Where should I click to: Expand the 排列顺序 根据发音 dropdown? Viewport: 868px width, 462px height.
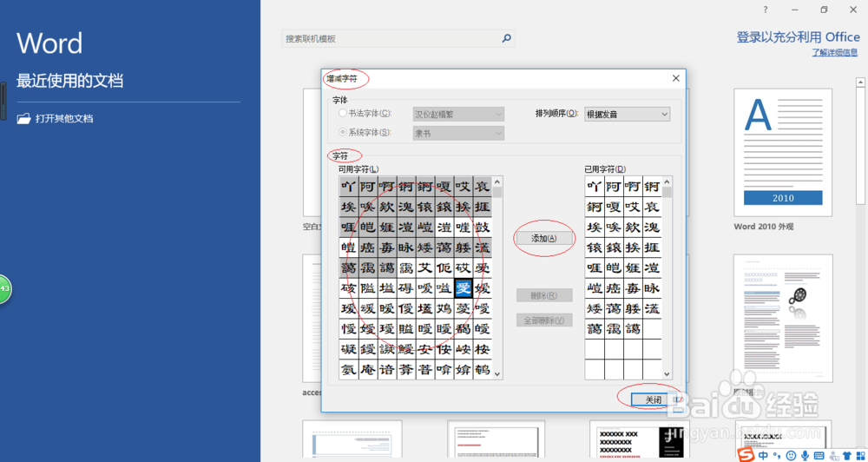click(628, 115)
